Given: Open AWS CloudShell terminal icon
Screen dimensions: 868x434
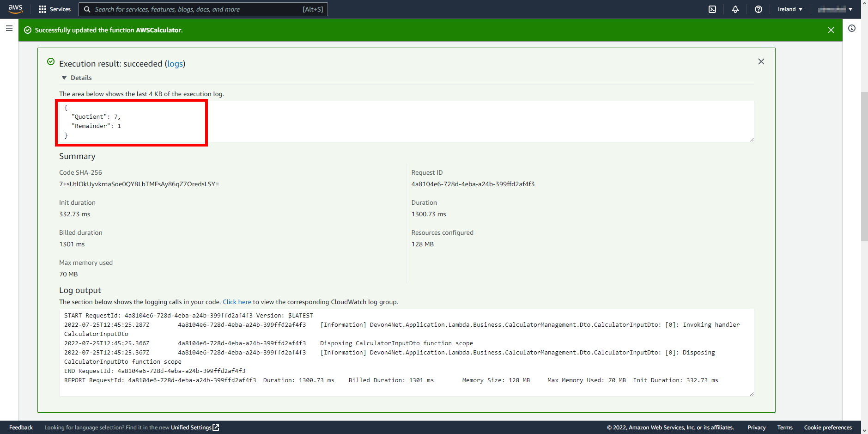Looking at the screenshot, I should pyautogui.click(x=712, y=9).
